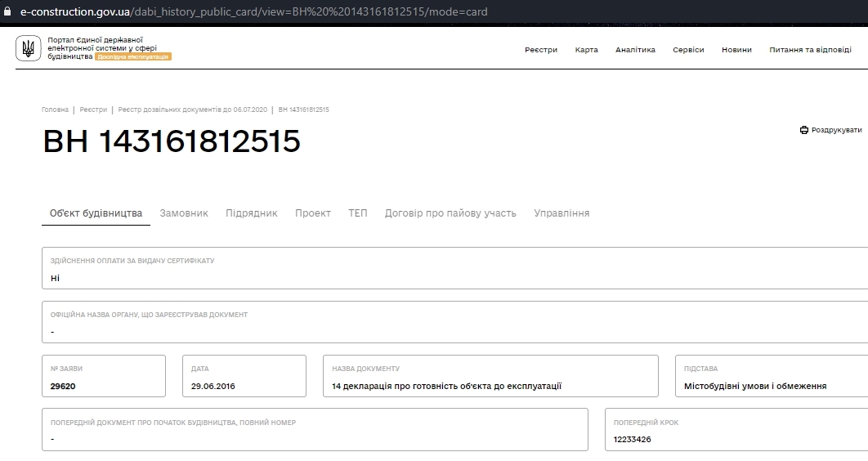Open the Карта navigation item
The height and width of the screenshot is (461, 868).
pos(586,50)
